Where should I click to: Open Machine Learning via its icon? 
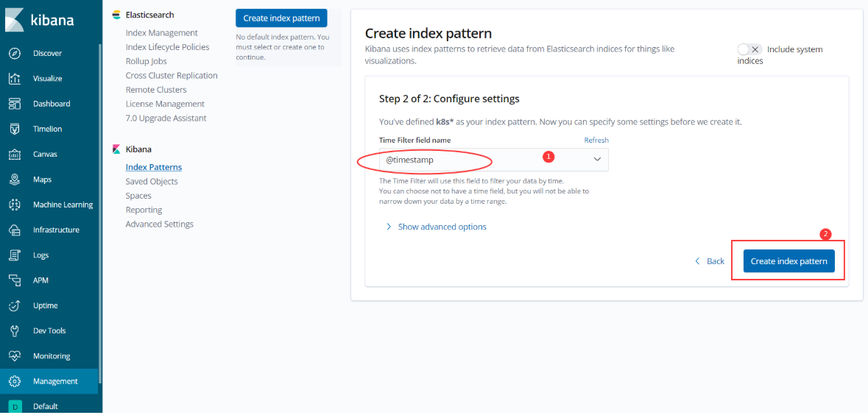point(15,205)
